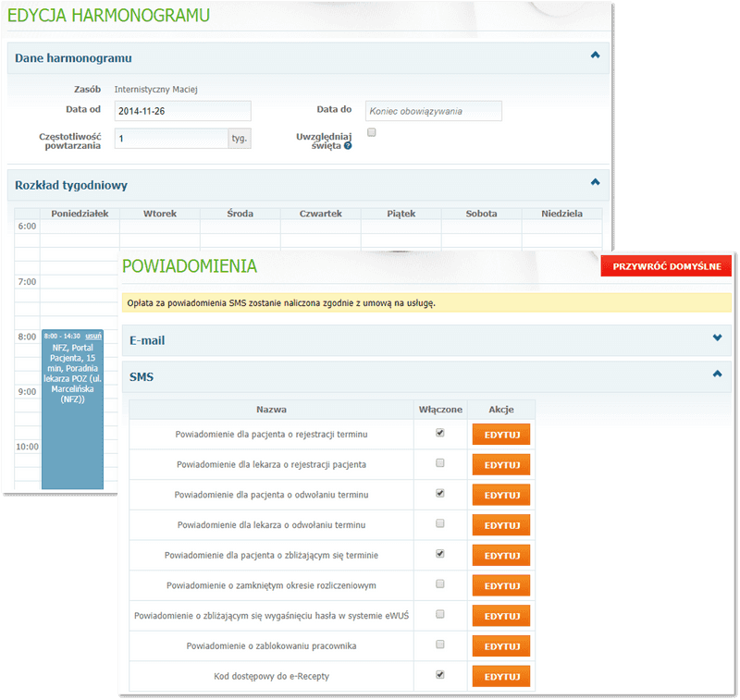The image size is (740, 700).
Task: Click the help icon next to Uwzględniaj święta
Action: (x=348, y=146)
